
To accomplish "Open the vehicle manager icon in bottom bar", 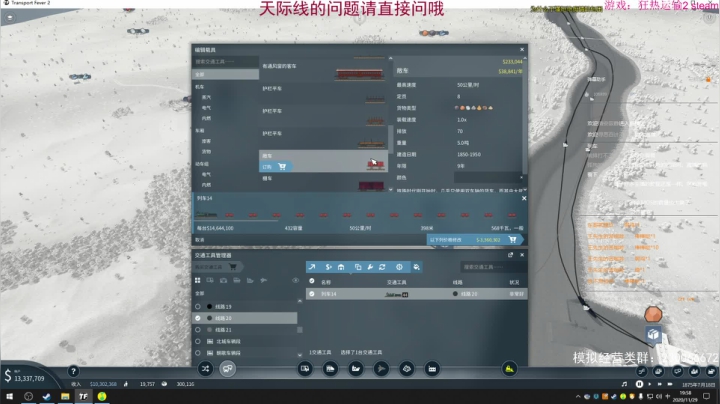I will pos(227,369).
